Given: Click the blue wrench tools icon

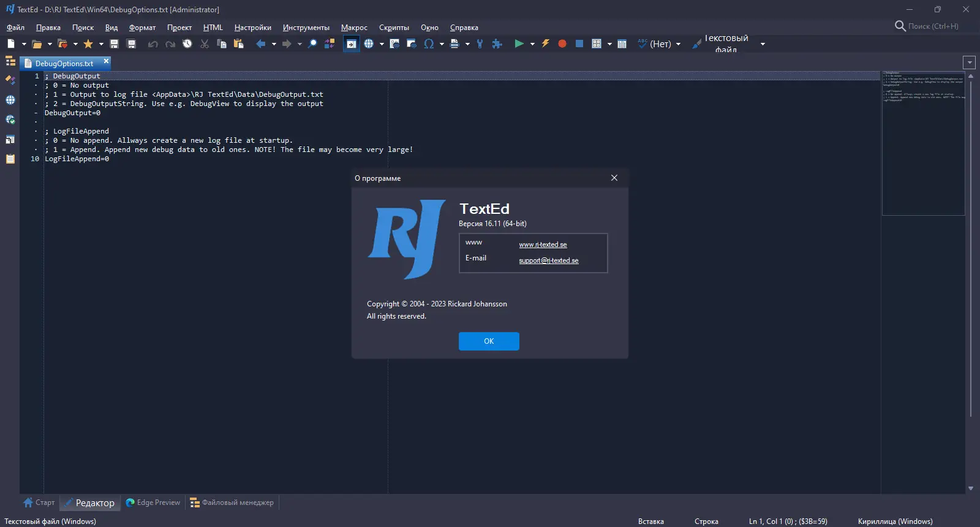Looking at the screenshot, I should [480, 44].
